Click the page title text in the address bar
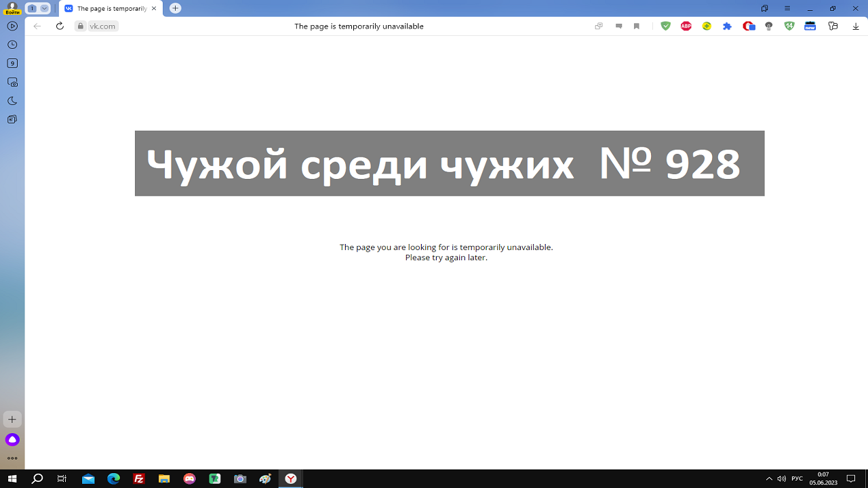Viewport: 868px width, 488px height. [359, 26]
